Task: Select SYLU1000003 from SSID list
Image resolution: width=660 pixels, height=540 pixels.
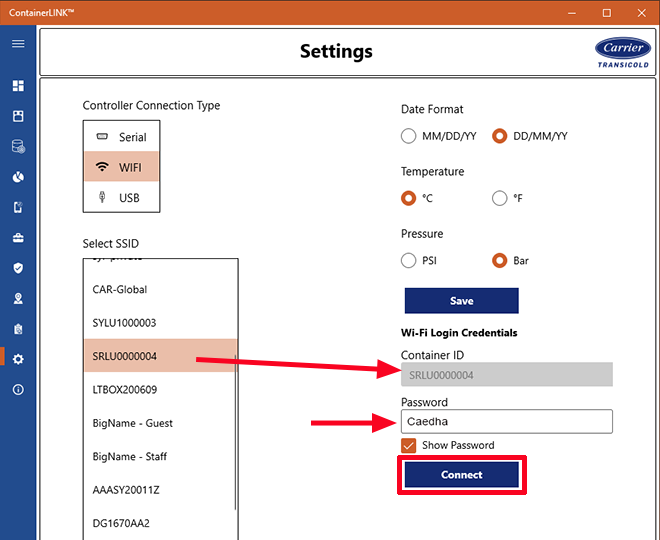Action: pos(161,323)
